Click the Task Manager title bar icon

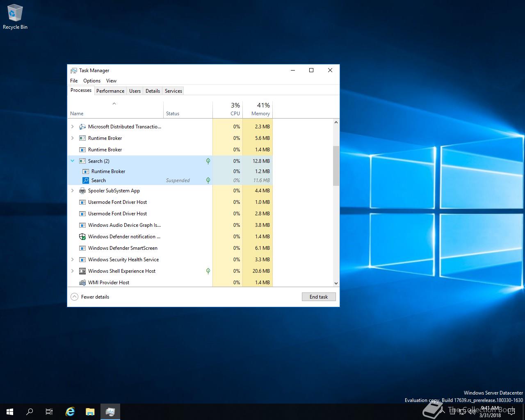[74, 71]
